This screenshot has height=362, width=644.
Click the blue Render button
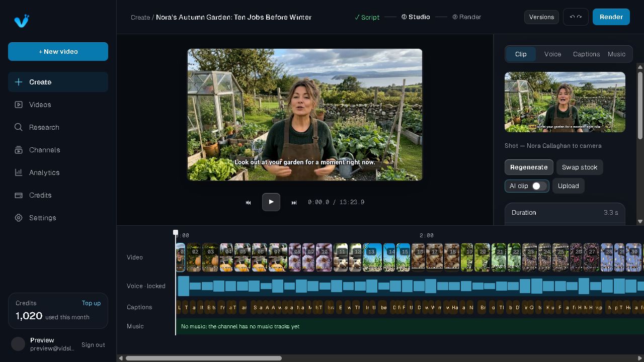(611, 17)
